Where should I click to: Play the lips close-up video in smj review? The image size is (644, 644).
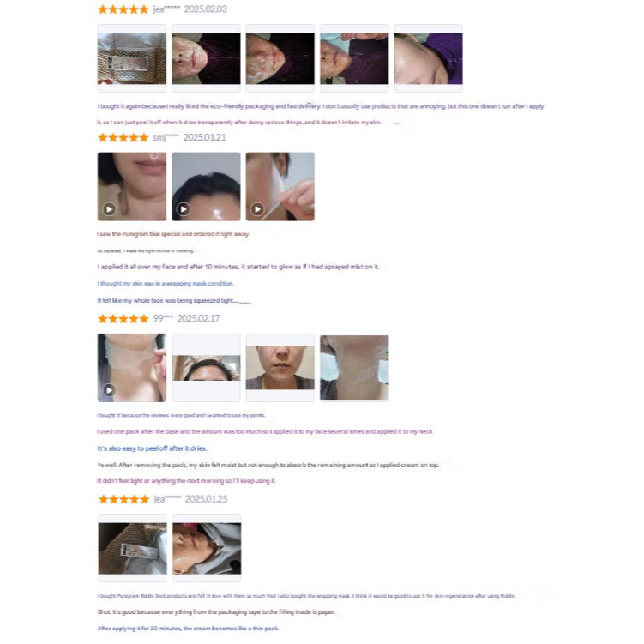[132, 186]
